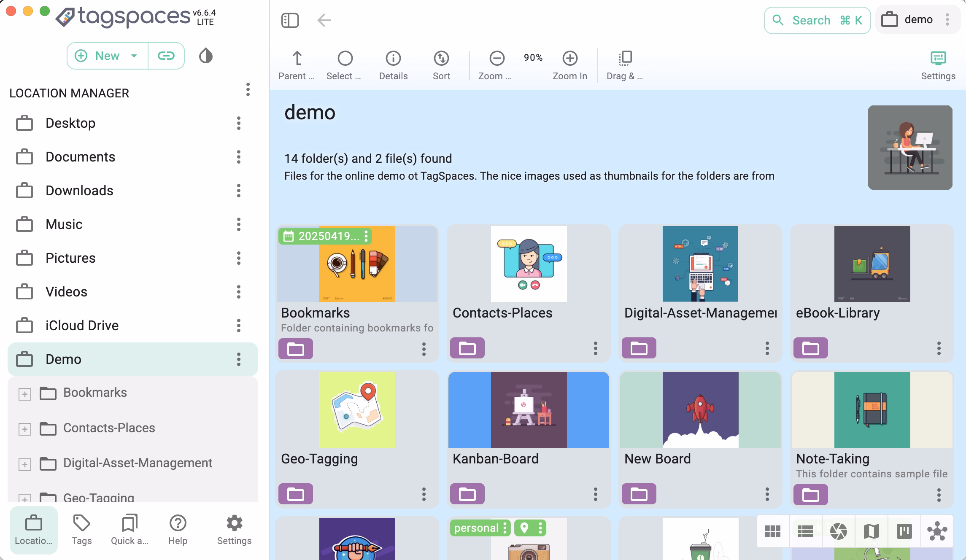
Task: Toggle the sidebar panel visibility
Action: coord(290,20)
